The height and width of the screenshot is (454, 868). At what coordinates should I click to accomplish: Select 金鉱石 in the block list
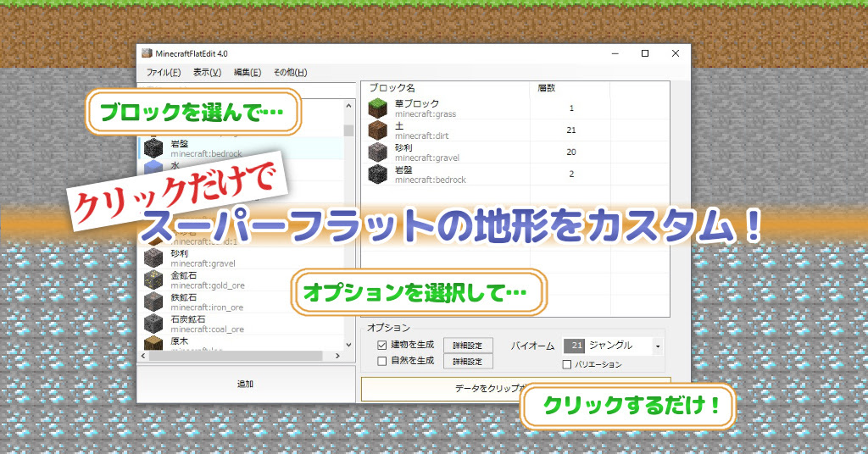click(x=184, y=275)
